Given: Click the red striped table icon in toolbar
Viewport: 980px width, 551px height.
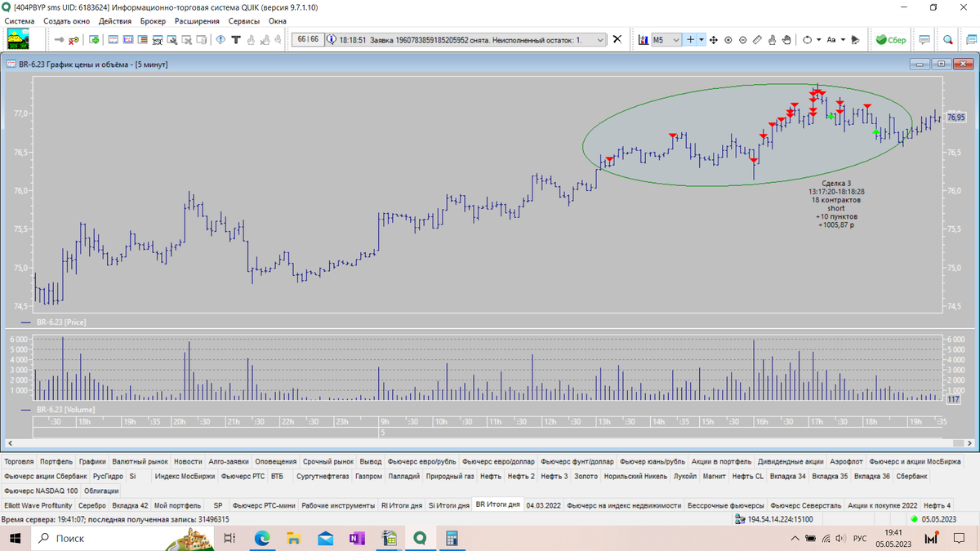Looking at the screenshot, I should coord(143,39).
